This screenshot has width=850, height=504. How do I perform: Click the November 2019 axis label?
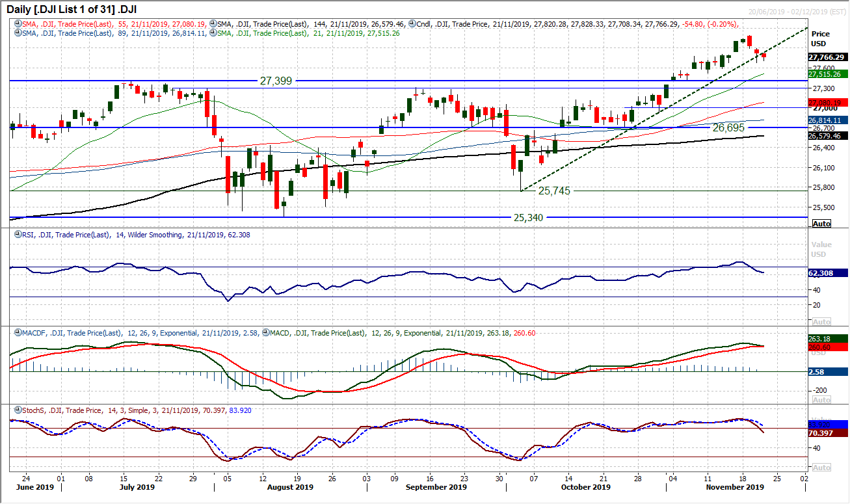click(x=735, y=486)
